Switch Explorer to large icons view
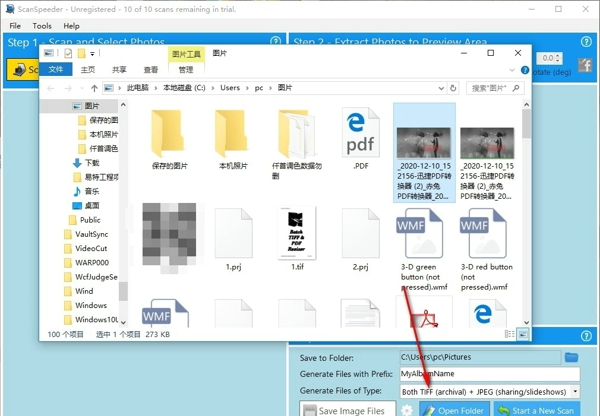Viewport: 600px width, 416px height. coord(525,332)
